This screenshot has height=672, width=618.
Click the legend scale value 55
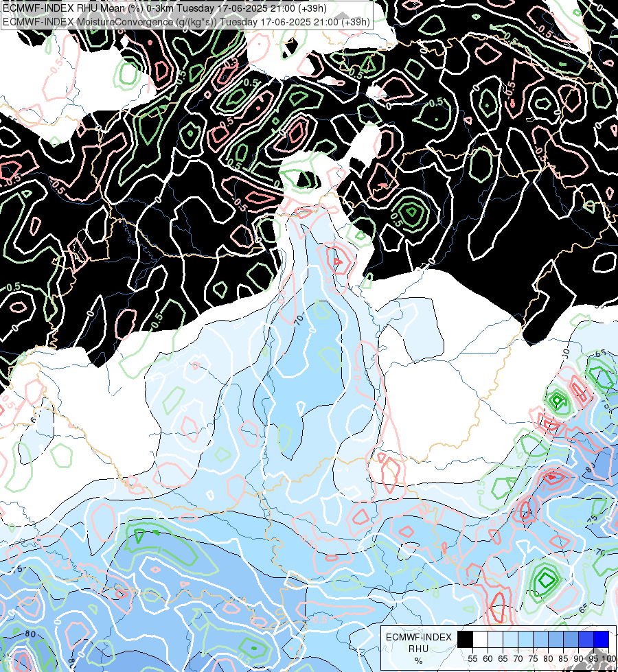coord(472,659)
